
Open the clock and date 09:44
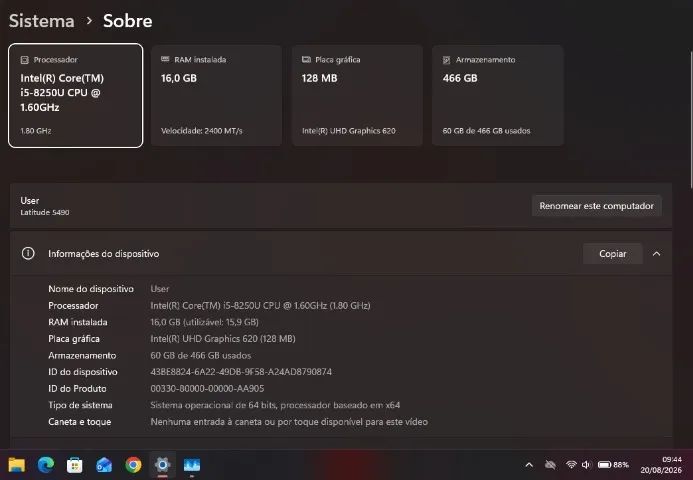pyautogui.click(x=661, y=465)
